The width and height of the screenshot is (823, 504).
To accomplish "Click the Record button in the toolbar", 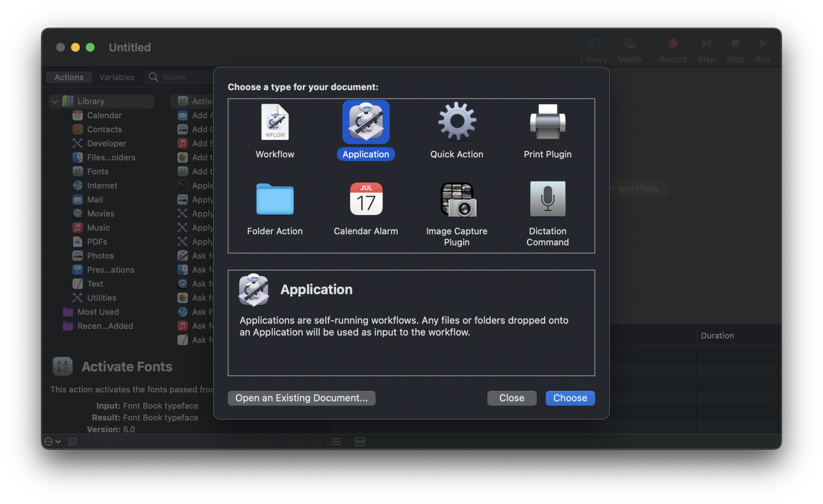I will [x=672, y=43].
